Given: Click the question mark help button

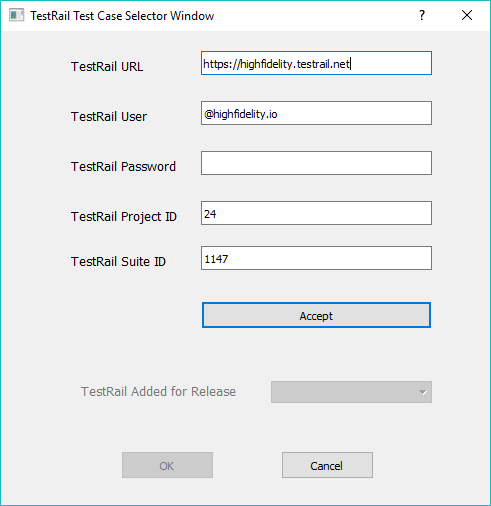Looking at the screenshot, I should tap(422, 15).
